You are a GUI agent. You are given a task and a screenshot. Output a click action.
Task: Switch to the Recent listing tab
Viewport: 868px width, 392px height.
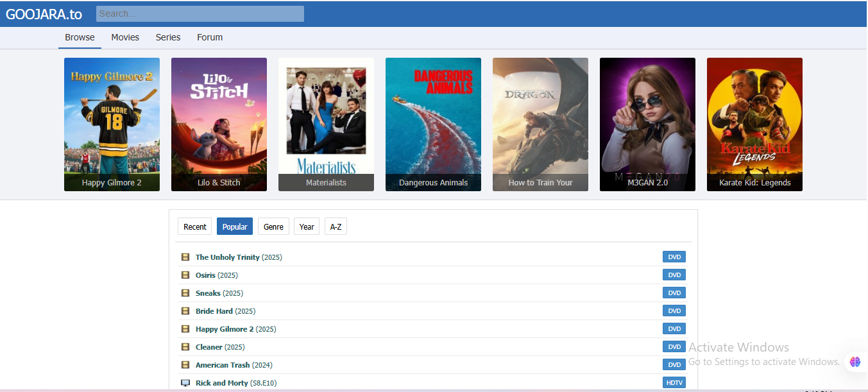click(x=194, y=226)
